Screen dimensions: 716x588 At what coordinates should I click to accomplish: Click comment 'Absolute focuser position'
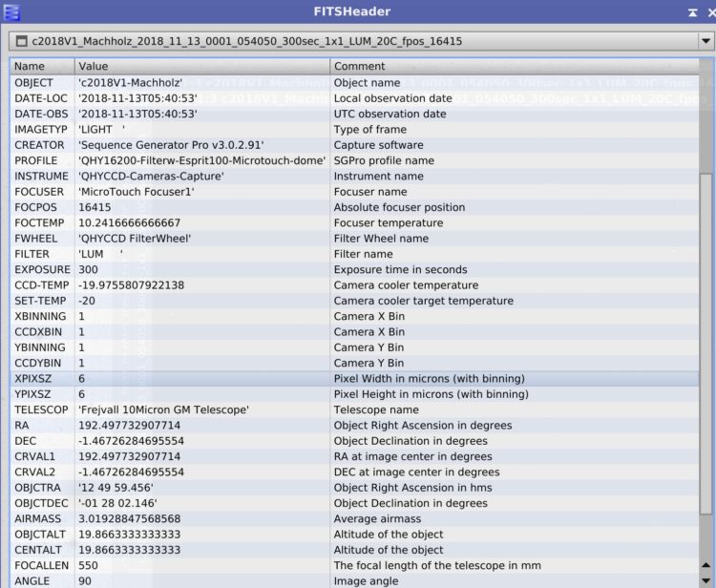(x=399, y=207)
